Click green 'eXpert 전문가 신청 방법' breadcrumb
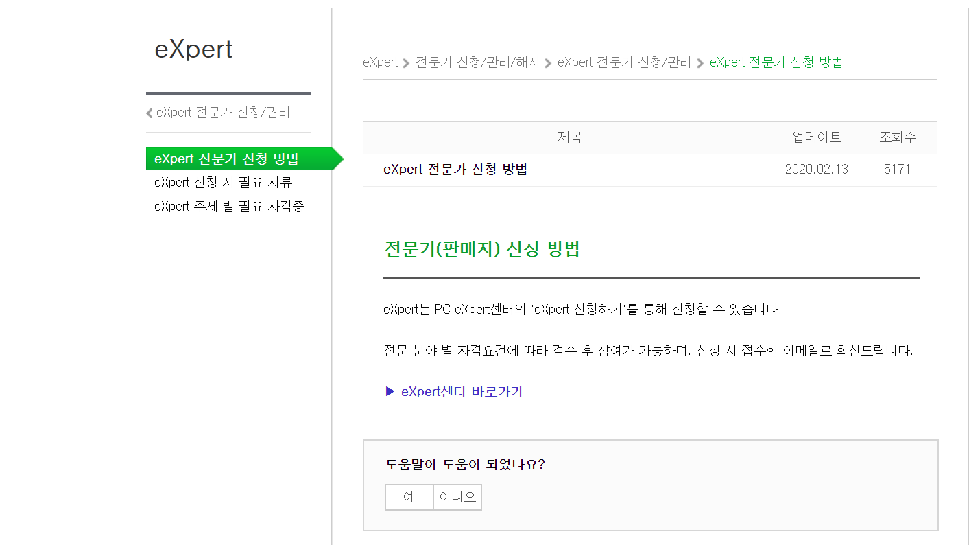Viewport: 980px width, 545px height. click(776, 62)
